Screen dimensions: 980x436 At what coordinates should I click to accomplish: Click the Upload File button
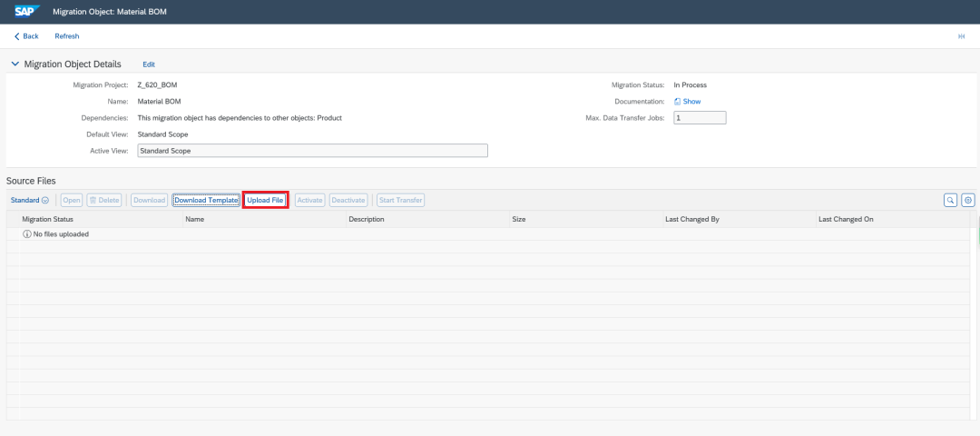pos(265,200)
